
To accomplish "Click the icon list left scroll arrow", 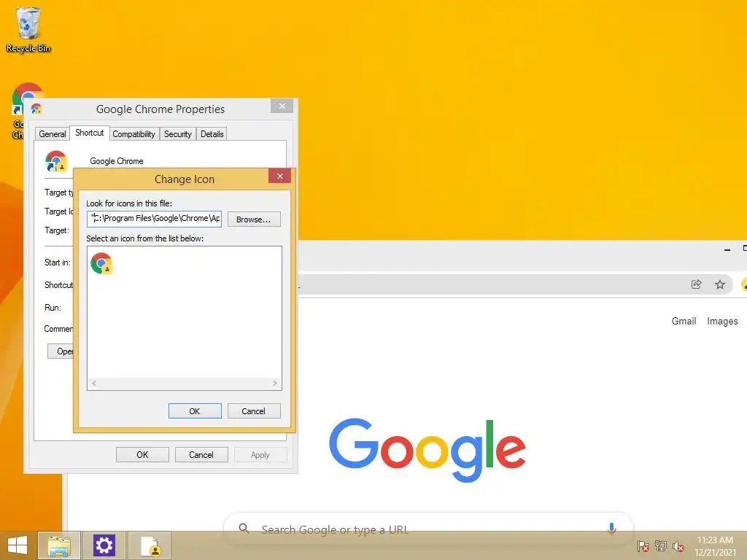I will pyautogui.click(x=94, y=384).
